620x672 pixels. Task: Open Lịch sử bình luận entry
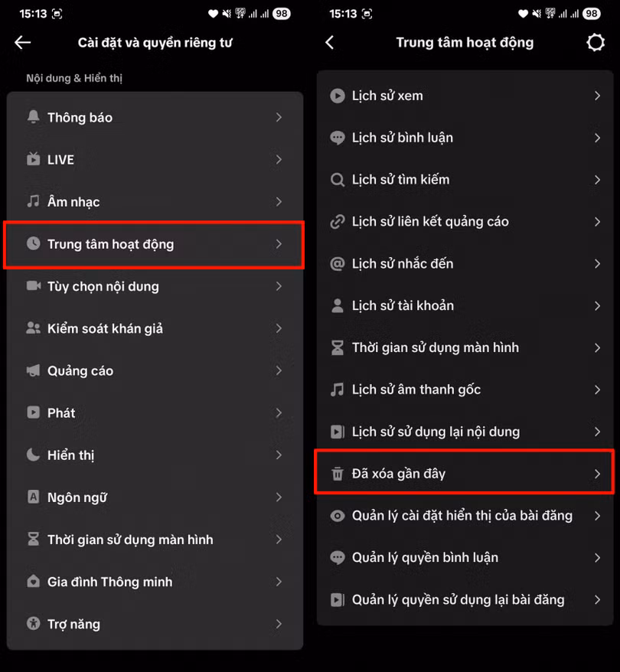click(x=465, y=138)
